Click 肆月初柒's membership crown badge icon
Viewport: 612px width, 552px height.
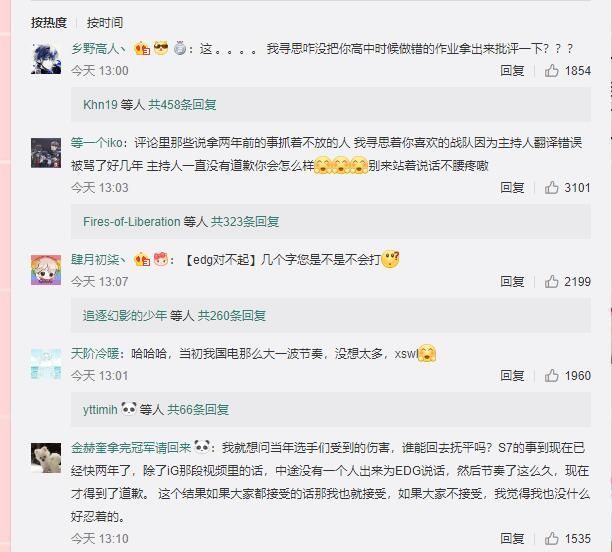[142, 259]
